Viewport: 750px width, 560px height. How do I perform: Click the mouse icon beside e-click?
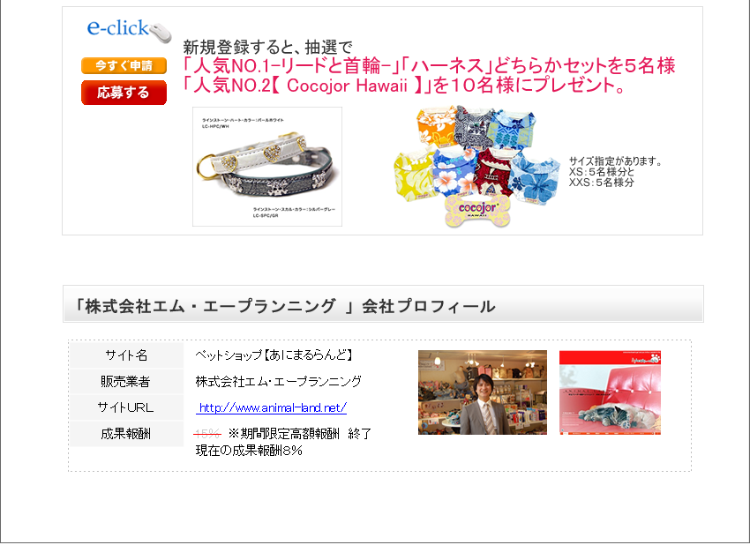(161, 33)
